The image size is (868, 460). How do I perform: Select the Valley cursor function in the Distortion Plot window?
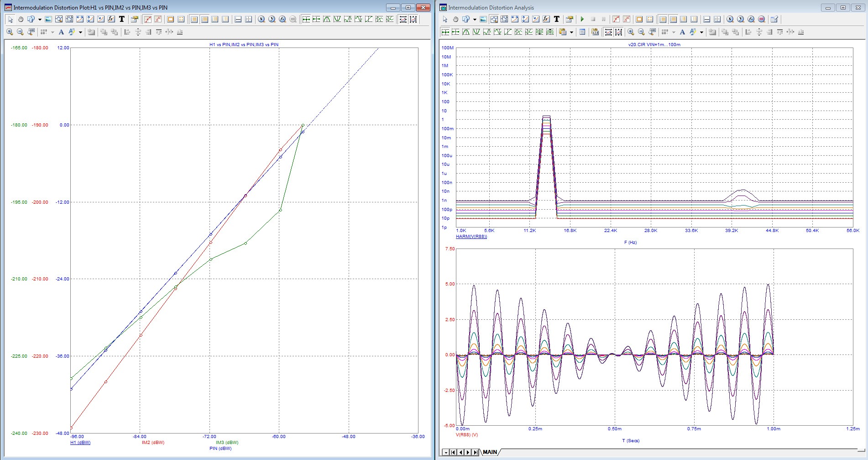337,19
